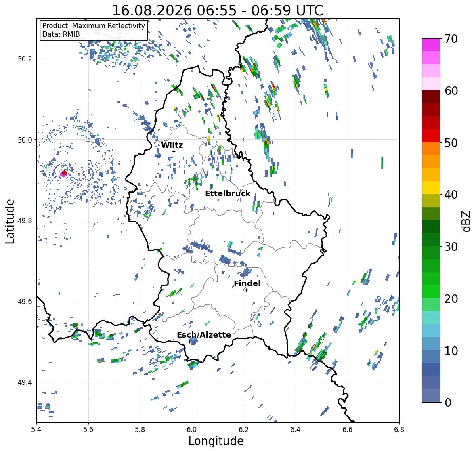
Task: Select the Wiltz station label
Action: coord(172,145)
